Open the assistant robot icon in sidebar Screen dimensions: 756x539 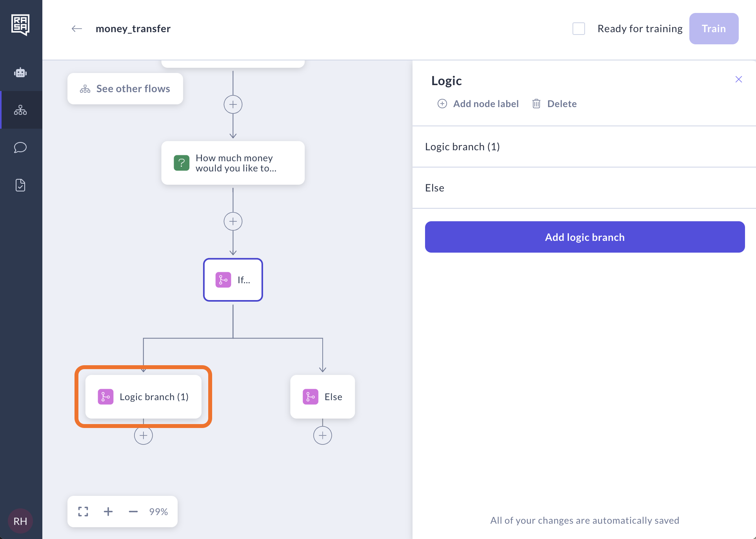[x=20, y=73]
